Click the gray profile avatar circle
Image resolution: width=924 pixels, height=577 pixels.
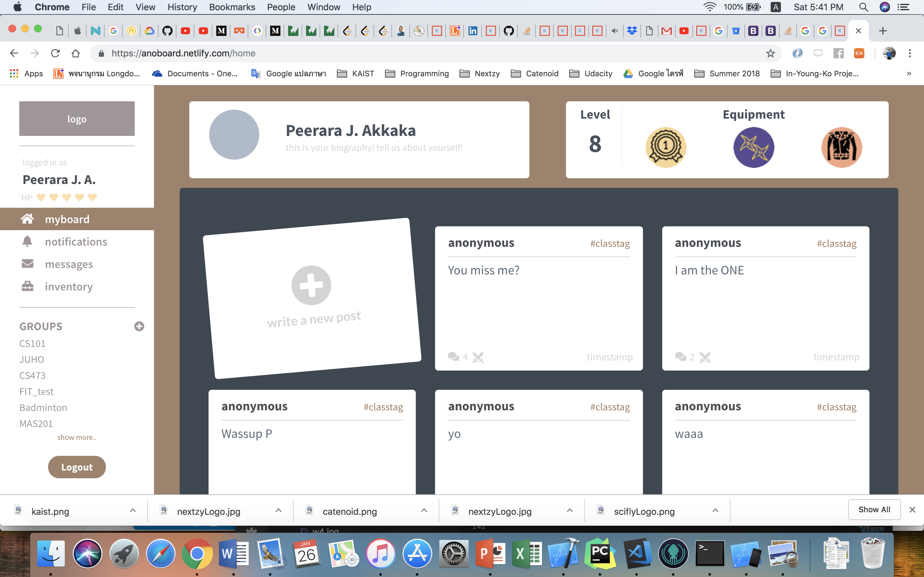pyautogui.click(x=234, y=135)
